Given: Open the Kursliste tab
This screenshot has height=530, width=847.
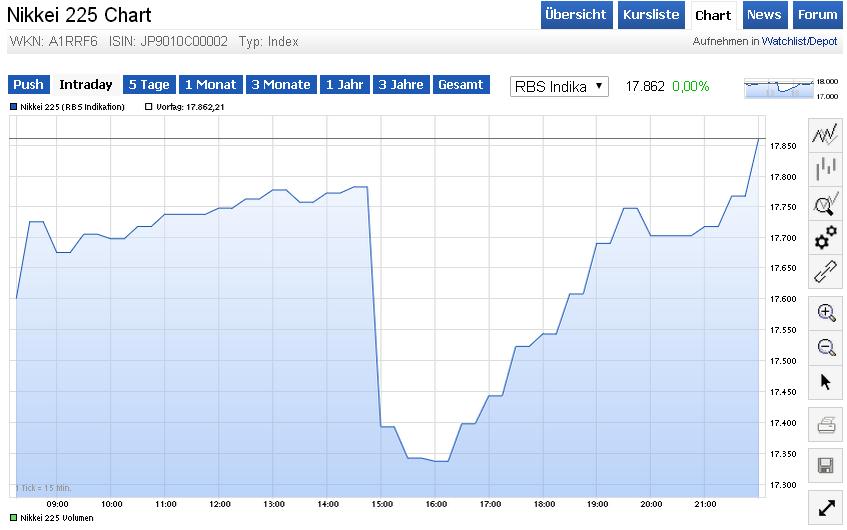Looking at the screenshot, I should pos(650,15).
